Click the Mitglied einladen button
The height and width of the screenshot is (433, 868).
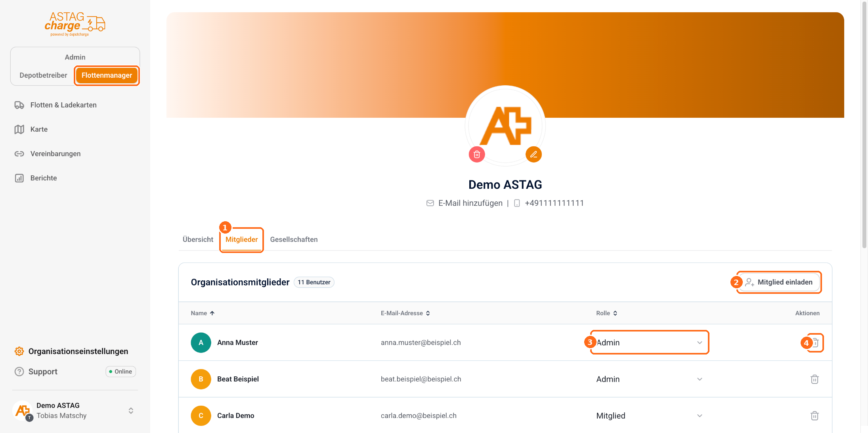coord(779,282)
